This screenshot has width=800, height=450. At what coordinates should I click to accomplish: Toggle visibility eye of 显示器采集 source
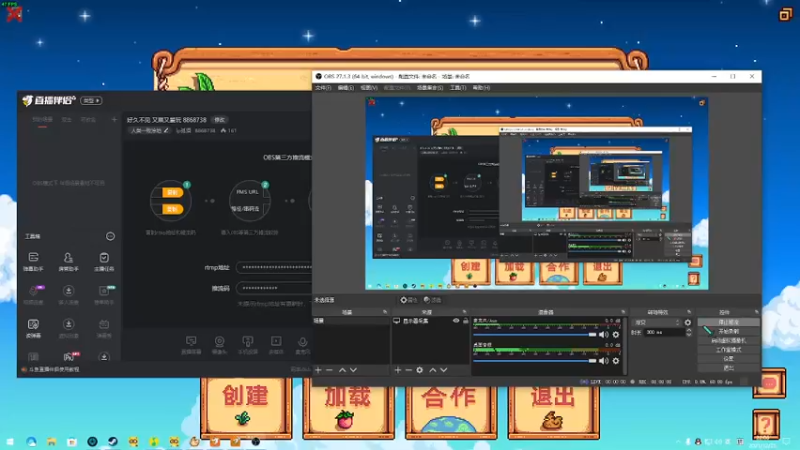456,321
